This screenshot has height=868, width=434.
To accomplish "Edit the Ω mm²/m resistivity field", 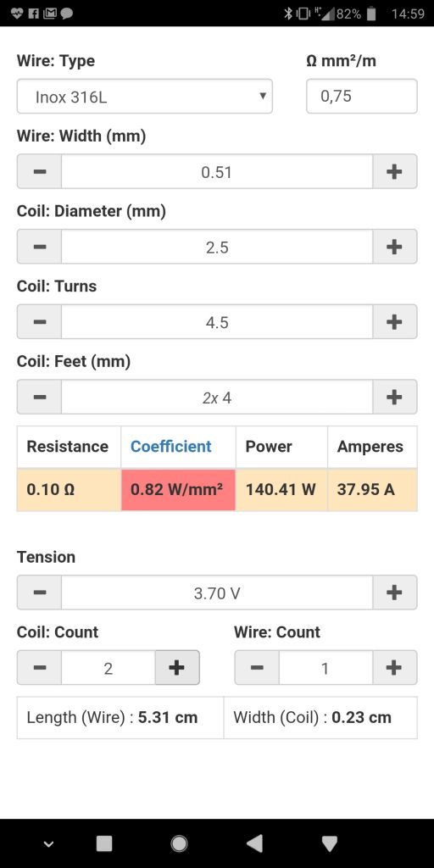I will 361,97.
